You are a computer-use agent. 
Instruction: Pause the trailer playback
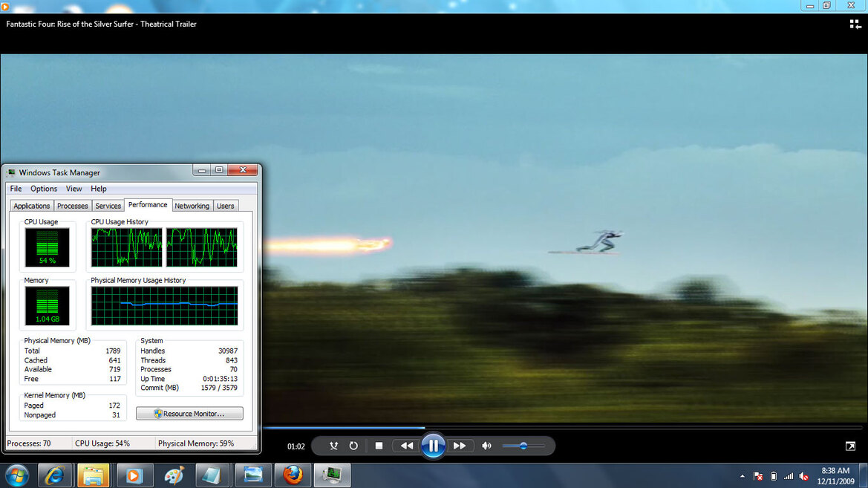tap(433, 446)
